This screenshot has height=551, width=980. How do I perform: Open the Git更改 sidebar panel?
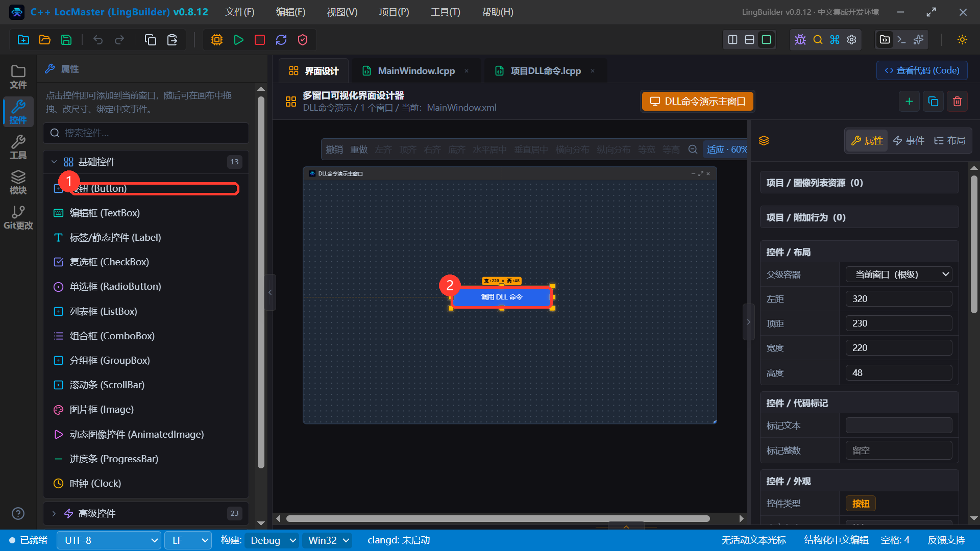coord(18,218)
